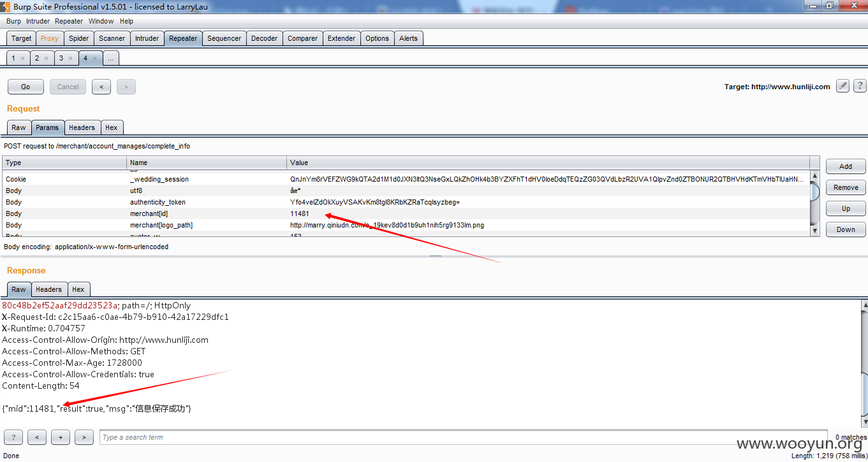Switch response view to Hex tab
Image resolution: width=868 pixels, height=462 pixels.
click(78, 289)
